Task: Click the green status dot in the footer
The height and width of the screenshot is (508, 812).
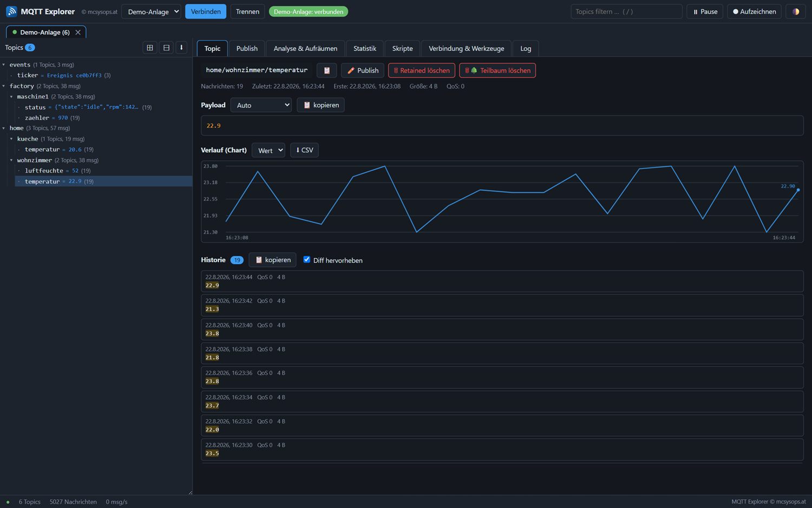Action: (8, 502)
